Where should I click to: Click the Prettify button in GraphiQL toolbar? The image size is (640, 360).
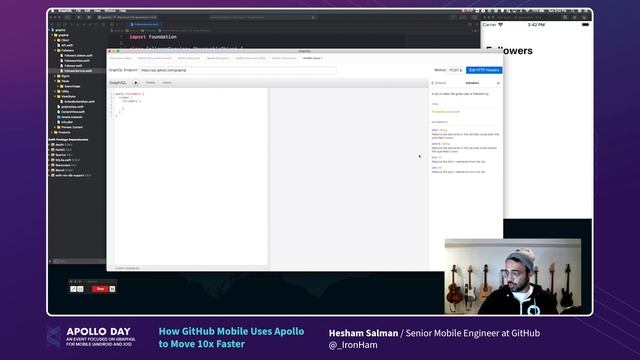(x=151, y=83)
